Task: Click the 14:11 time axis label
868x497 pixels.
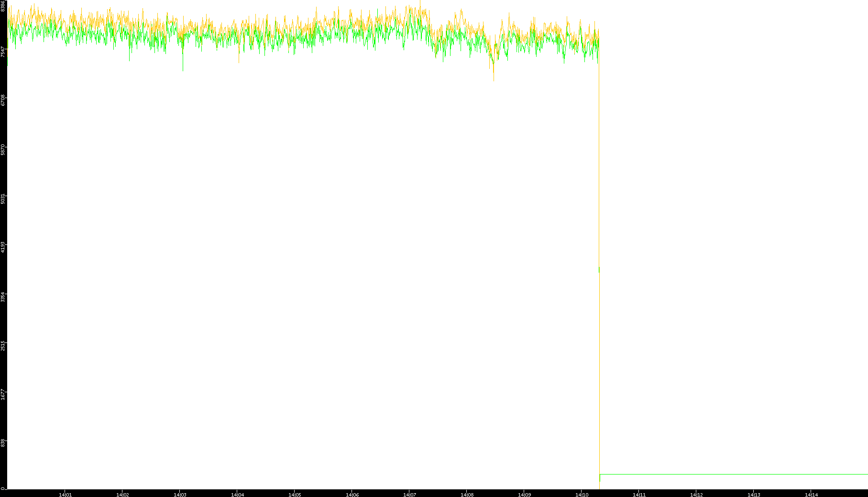Action: coord(639,495)
